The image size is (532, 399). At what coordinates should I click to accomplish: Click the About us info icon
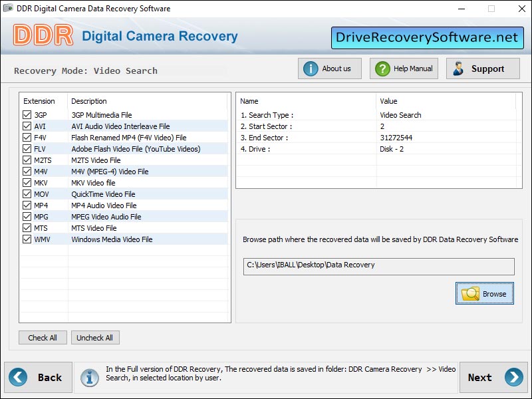point(311,68)
